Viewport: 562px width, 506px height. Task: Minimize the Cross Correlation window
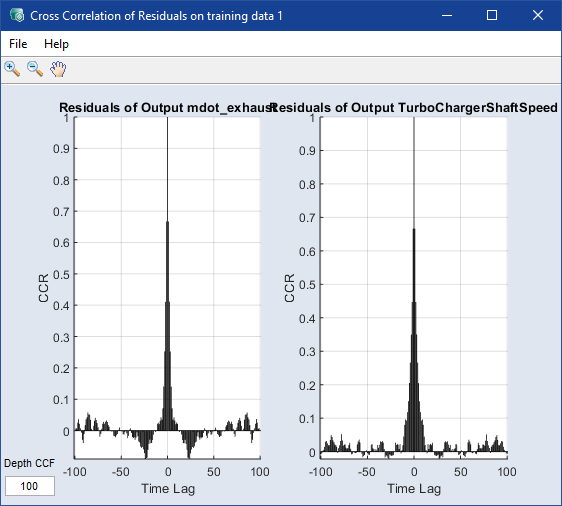(x=447, y=15)
